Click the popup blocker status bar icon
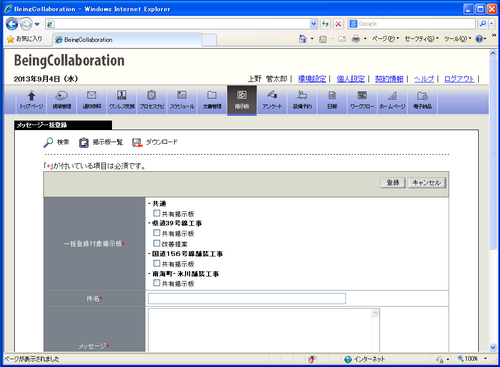 pyautogui.click(x=312, y=359)
